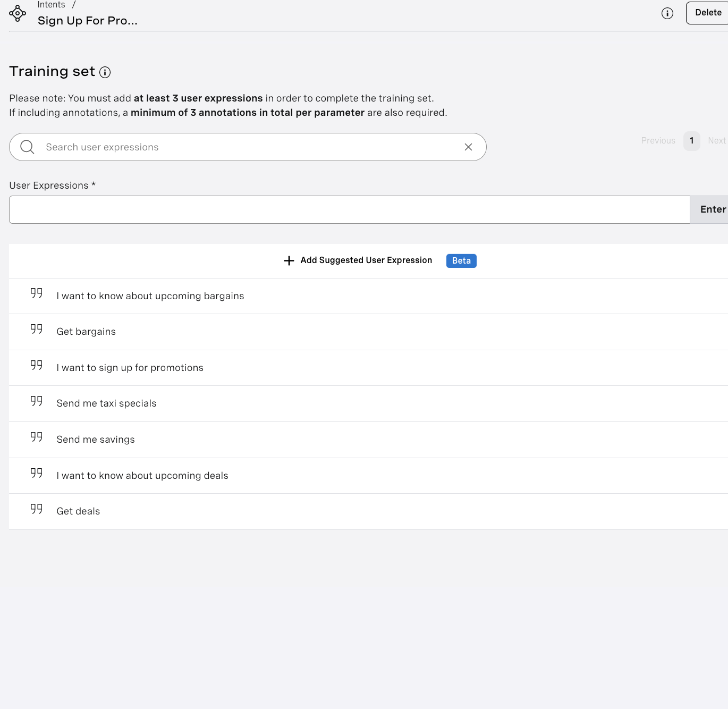
Task: Click quote icon beside 'Send me savings'
Action: click(x=36, y=437)
